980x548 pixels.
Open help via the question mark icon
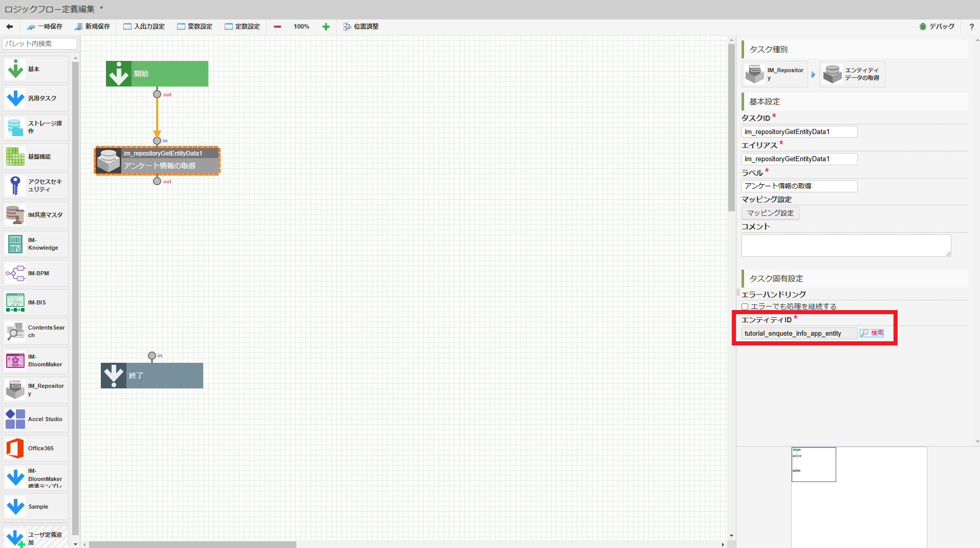[x=971, y=26]
